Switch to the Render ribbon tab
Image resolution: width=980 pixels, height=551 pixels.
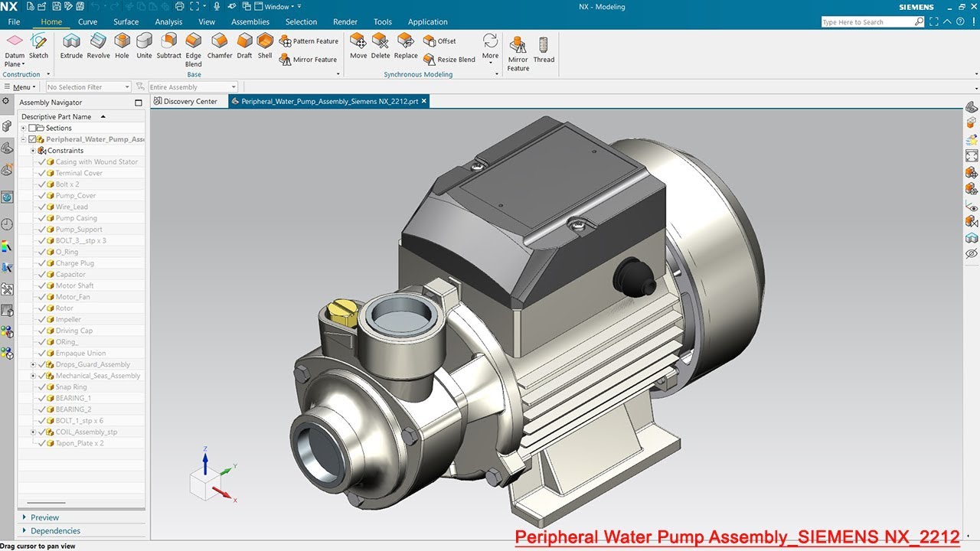point(345,22)
